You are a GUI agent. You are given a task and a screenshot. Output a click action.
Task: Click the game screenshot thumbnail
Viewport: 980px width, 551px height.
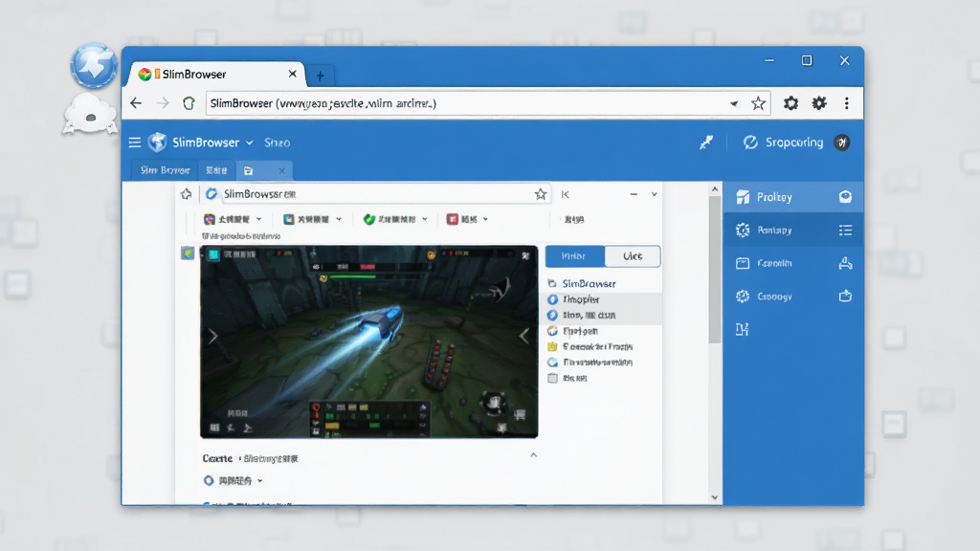[x=368, y=342]
